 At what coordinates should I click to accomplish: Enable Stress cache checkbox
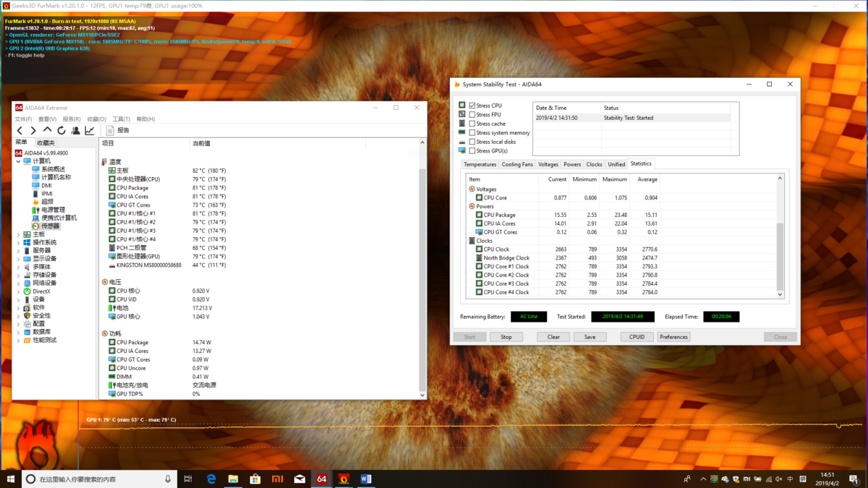click(x=472, y=124)
